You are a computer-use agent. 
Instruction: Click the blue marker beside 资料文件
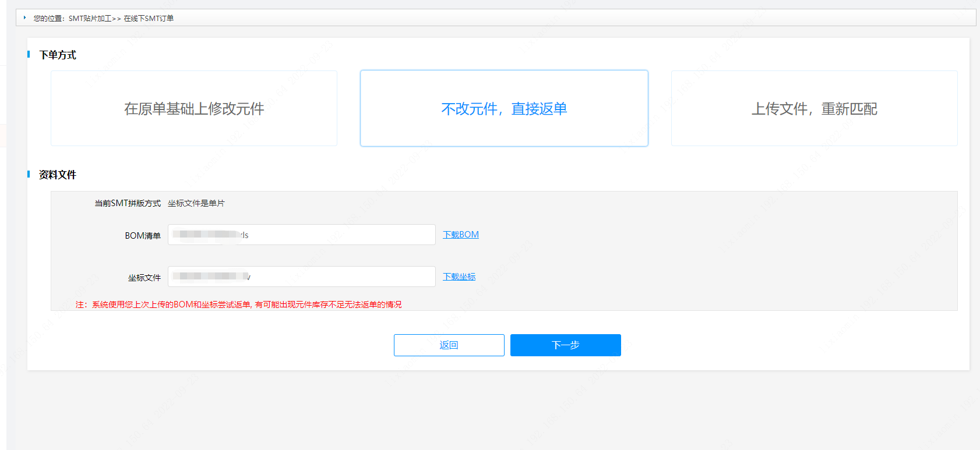[29, 174]
